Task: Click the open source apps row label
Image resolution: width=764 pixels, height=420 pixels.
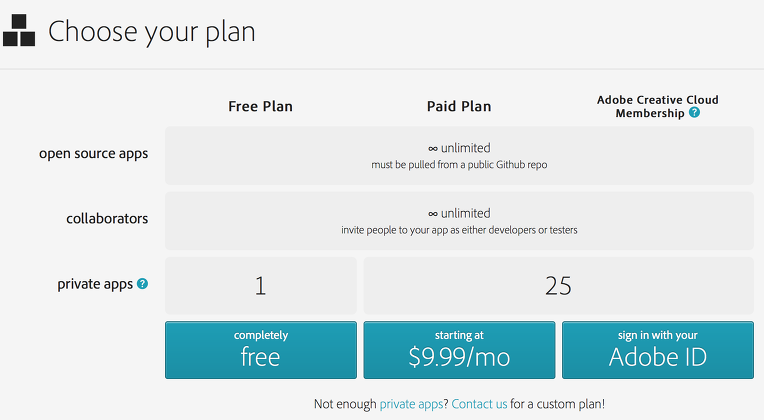Action: [x=94, y=153]
